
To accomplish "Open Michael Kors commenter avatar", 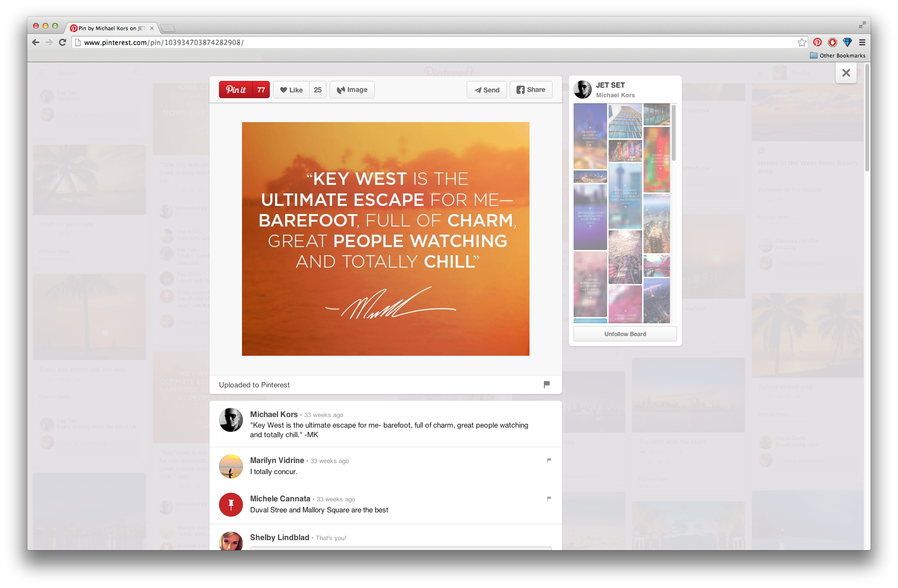I will pos(231,420).
